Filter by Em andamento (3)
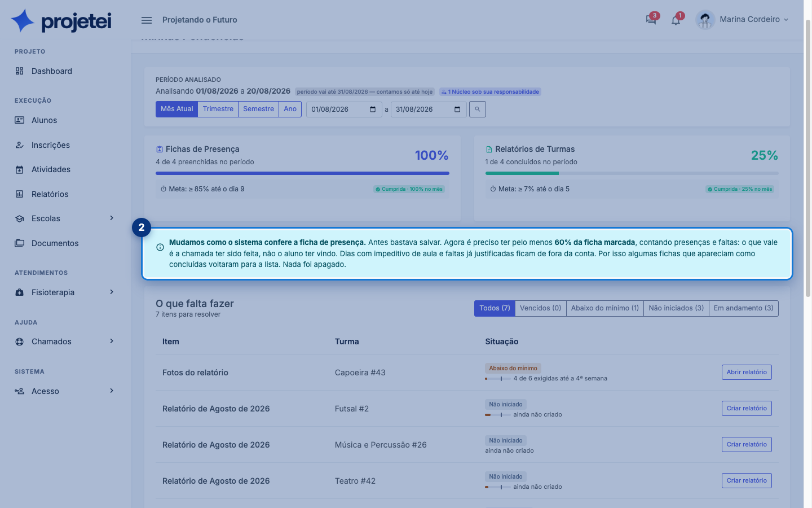The height and width of the screenshot is (508, 812). [x=744, y=308]
